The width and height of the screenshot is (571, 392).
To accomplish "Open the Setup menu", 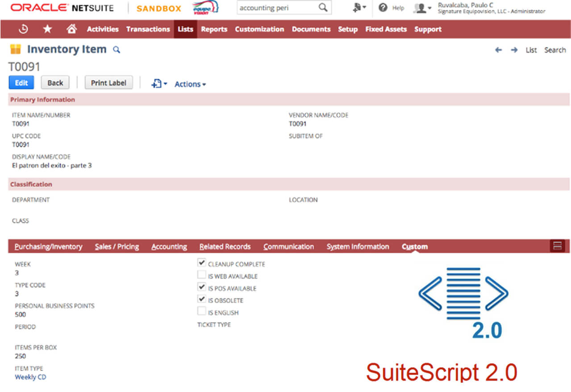I will [x=348, y=29].
